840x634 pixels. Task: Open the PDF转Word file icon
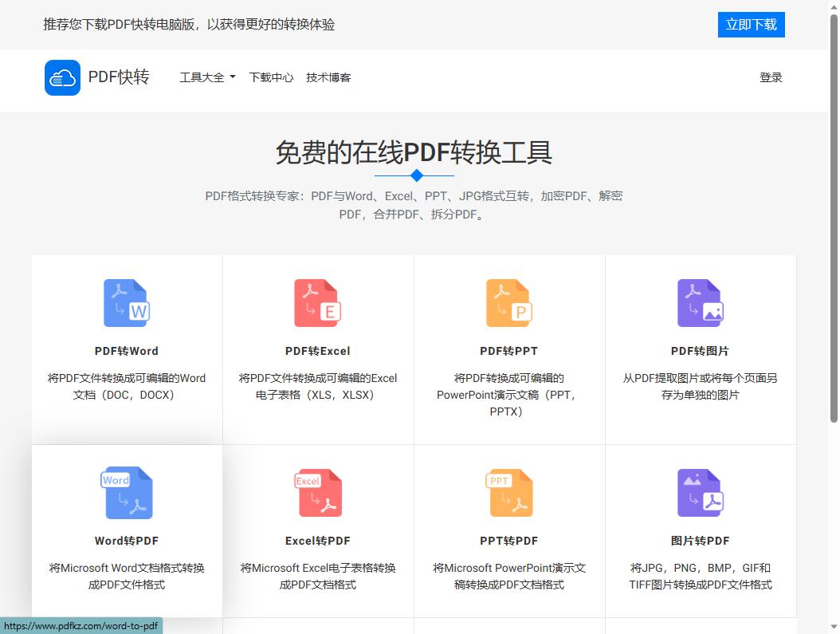pyautogui.click(x=127, y=303)
